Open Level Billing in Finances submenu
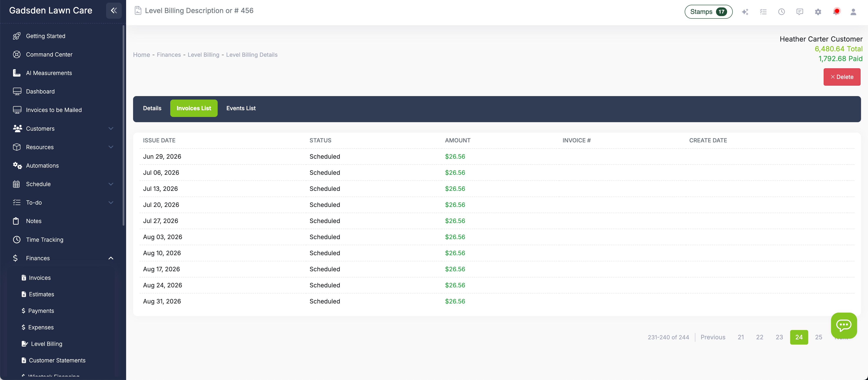 tap(46, 344)
